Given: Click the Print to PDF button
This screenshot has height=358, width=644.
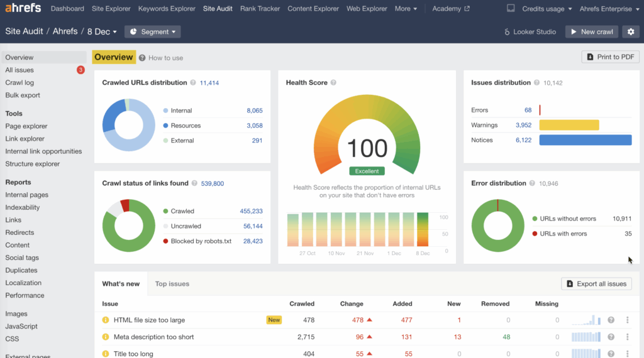Looking at the screenshot, I should point(610,57).
